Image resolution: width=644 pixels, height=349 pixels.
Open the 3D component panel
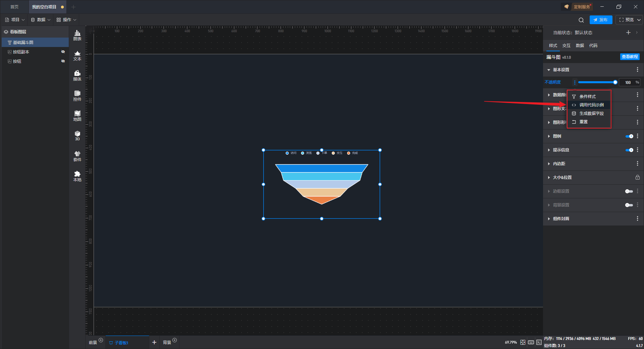click(x=77, y=136)
